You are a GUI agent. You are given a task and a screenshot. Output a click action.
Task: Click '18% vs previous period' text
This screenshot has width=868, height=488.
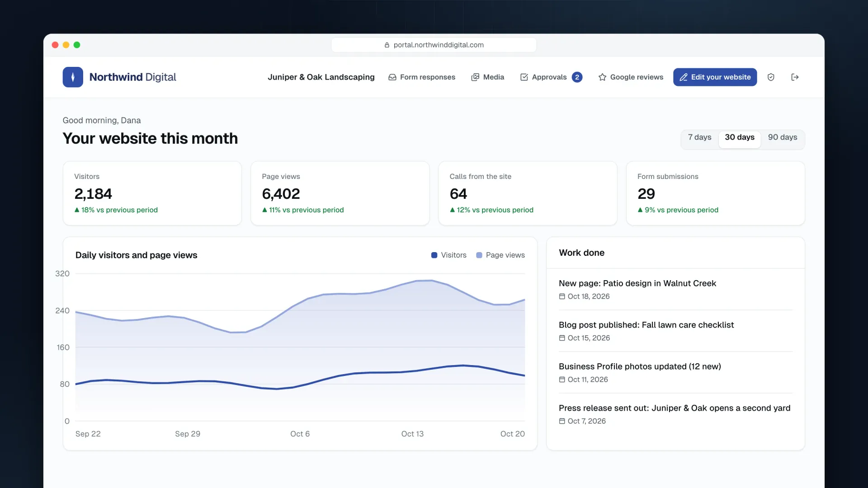click(119, 210)
